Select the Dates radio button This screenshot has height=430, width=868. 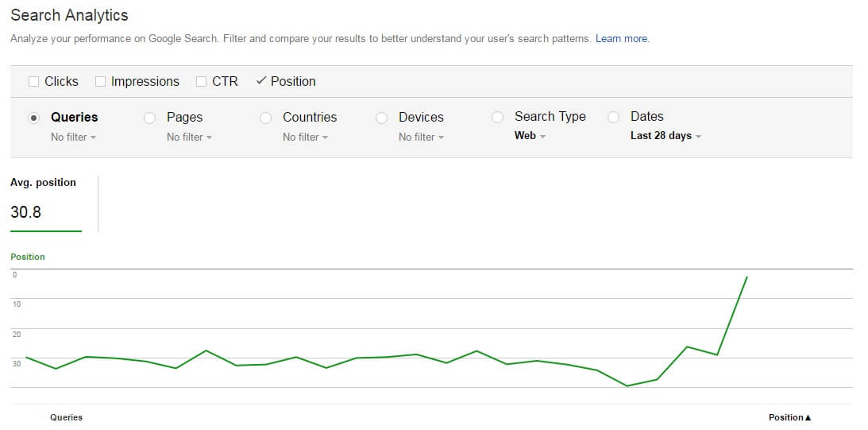(x=613, y=117)
